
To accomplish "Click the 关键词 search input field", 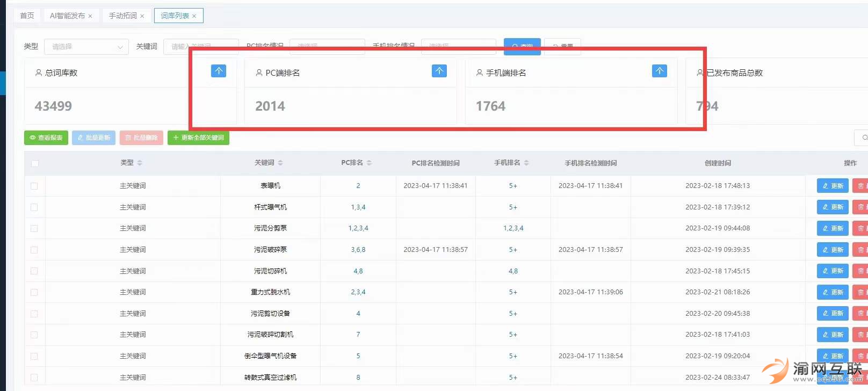I will click(201, 47).
